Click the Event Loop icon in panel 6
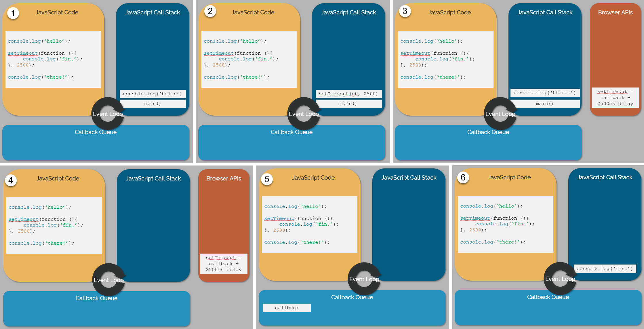 (560, 279)
